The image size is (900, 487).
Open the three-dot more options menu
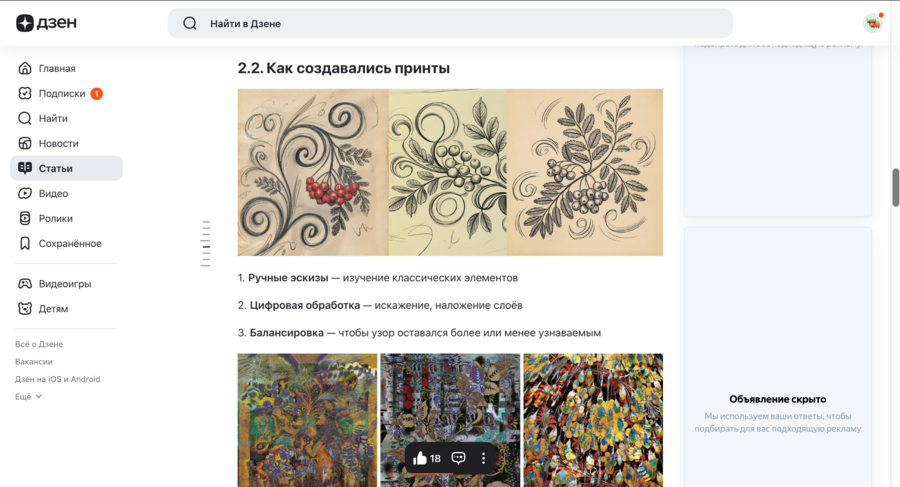pos(483,458)
